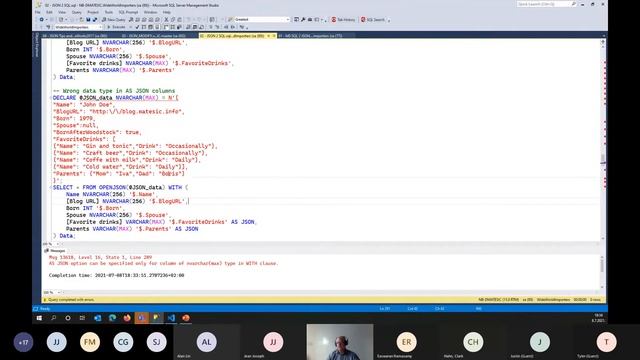This screenshot has height=360, width=640.
Task: Parse query with the checkmark icon
Action: (137, 27)
